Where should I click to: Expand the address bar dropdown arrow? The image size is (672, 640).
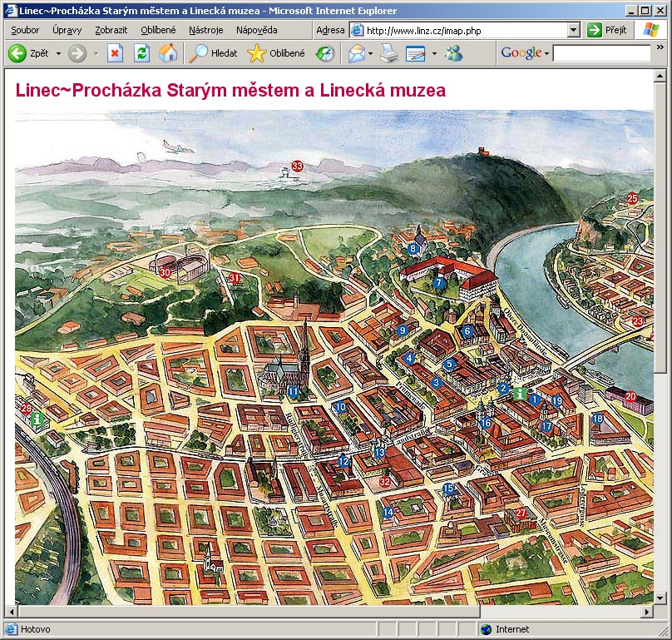[x=573, y=30]
